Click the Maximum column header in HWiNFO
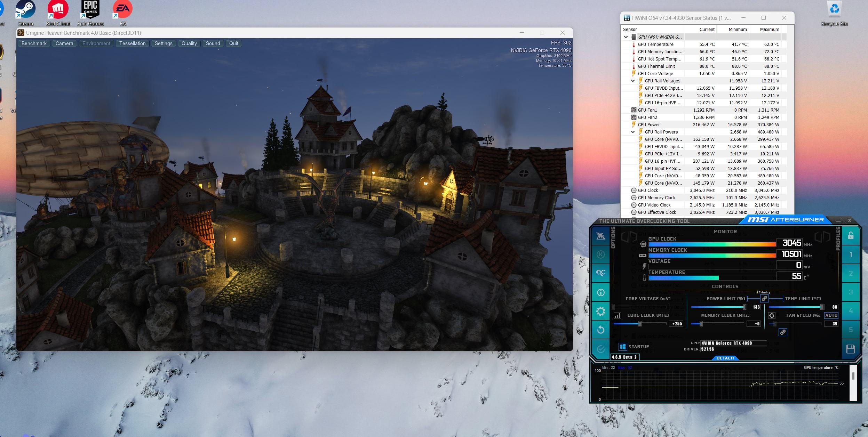868x437 pixels. click(765, 29)
